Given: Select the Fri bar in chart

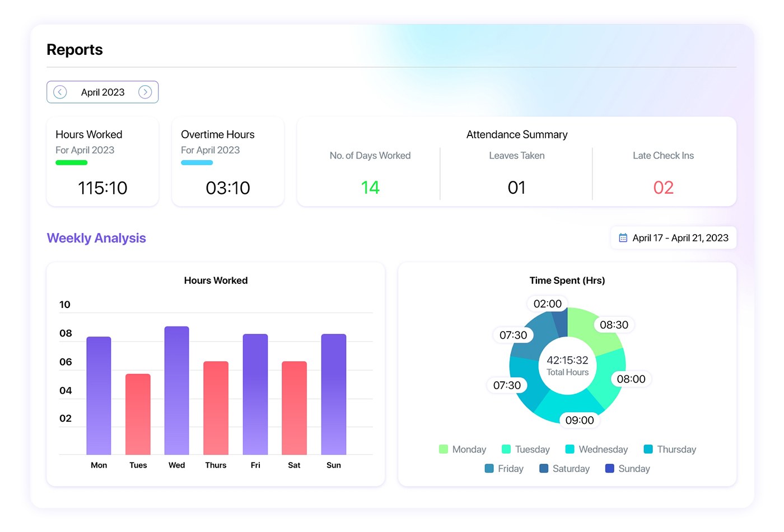Looking at the screenshot, I should click(255, 394).
